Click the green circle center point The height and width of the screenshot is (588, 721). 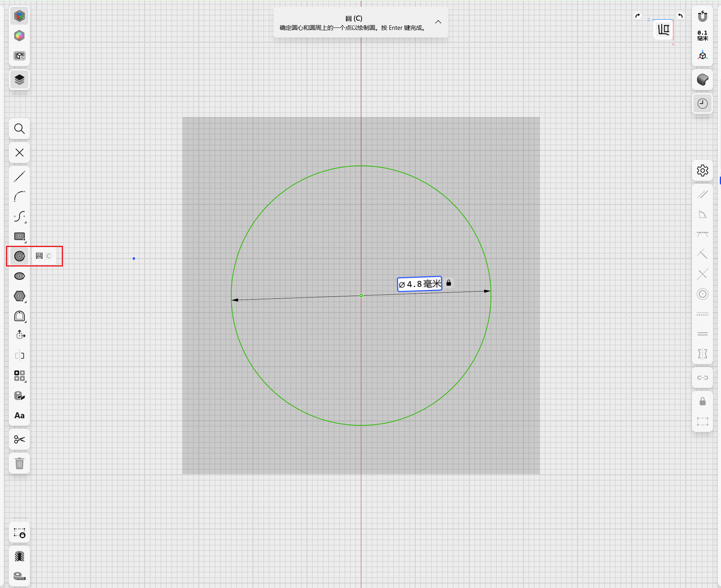tap(361, 296)
